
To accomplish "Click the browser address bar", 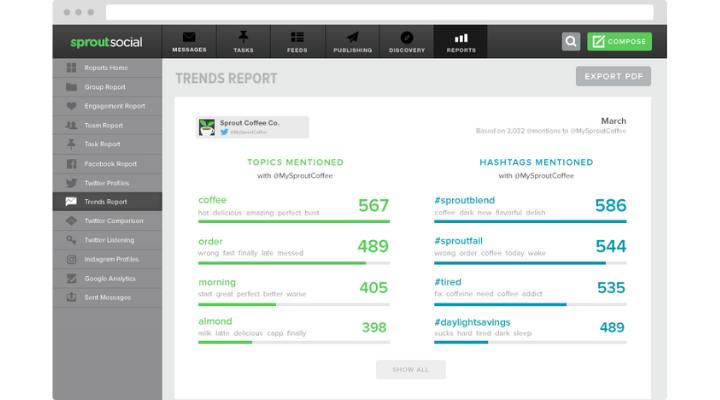I will pos(379,12).
